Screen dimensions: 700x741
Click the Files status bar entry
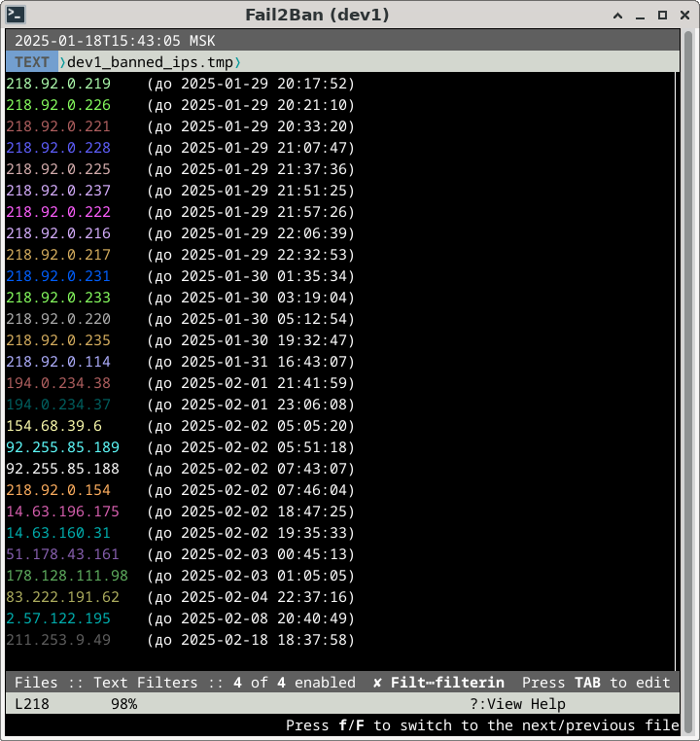(x=36, y=683)
